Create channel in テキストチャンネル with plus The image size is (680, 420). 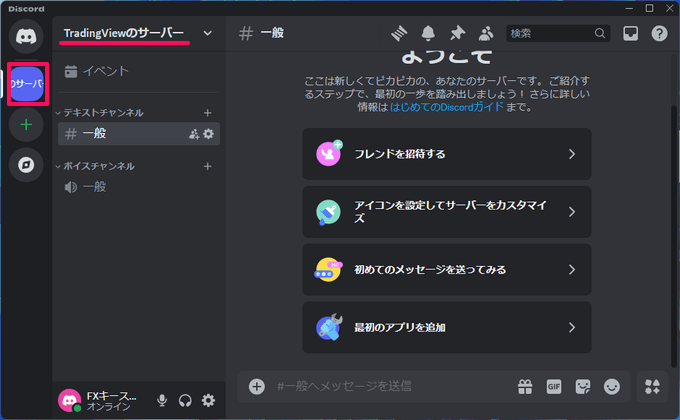click(208, 113)
